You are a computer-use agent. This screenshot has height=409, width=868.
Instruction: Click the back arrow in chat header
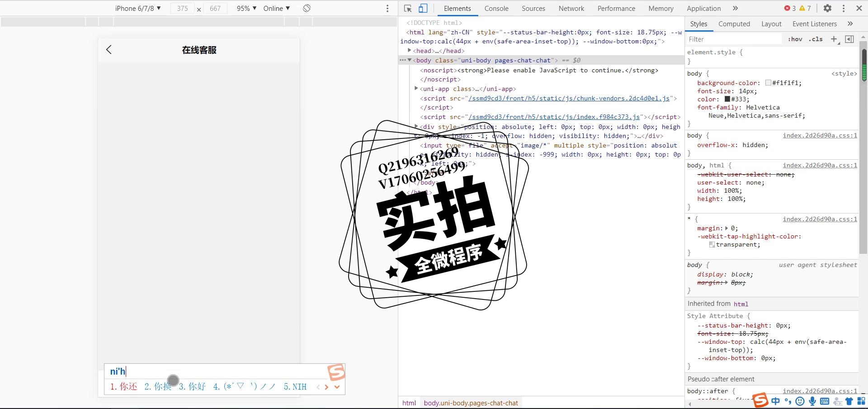pos(108,50)
